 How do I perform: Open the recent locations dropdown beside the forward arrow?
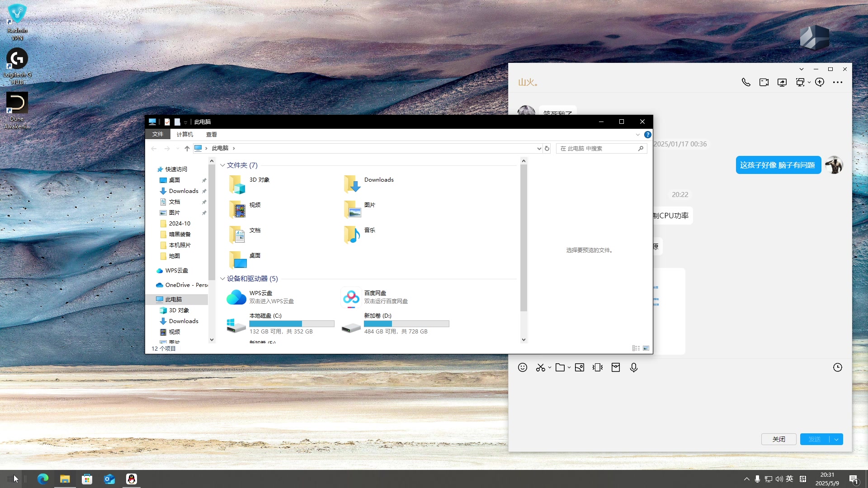[178, 148]
